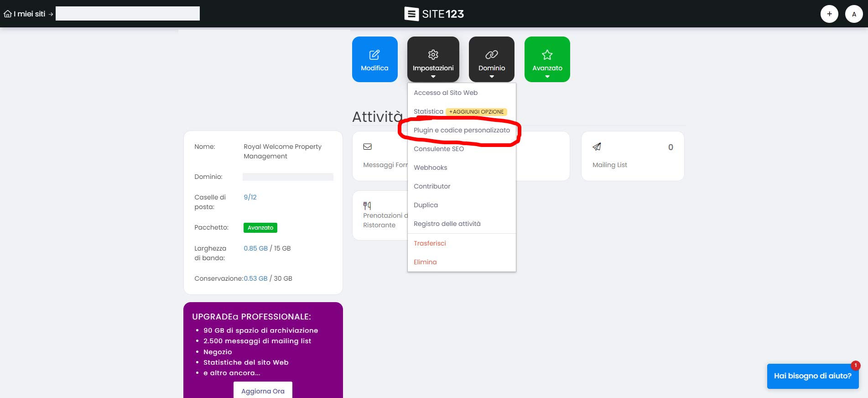Screen dimensions: 868x398
Task: Open the account avatar A
Action: (853, 14)
